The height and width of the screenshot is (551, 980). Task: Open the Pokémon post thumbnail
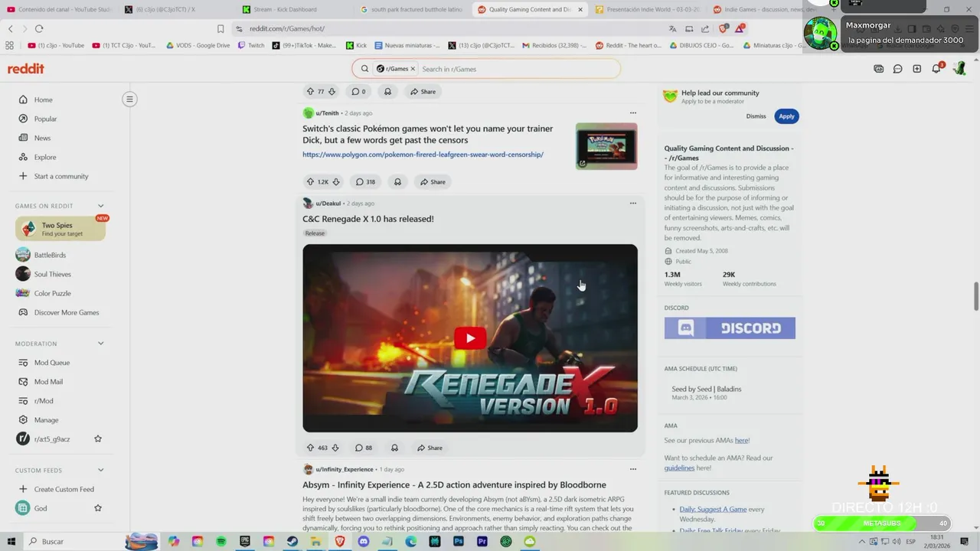[x=606, y=146]
